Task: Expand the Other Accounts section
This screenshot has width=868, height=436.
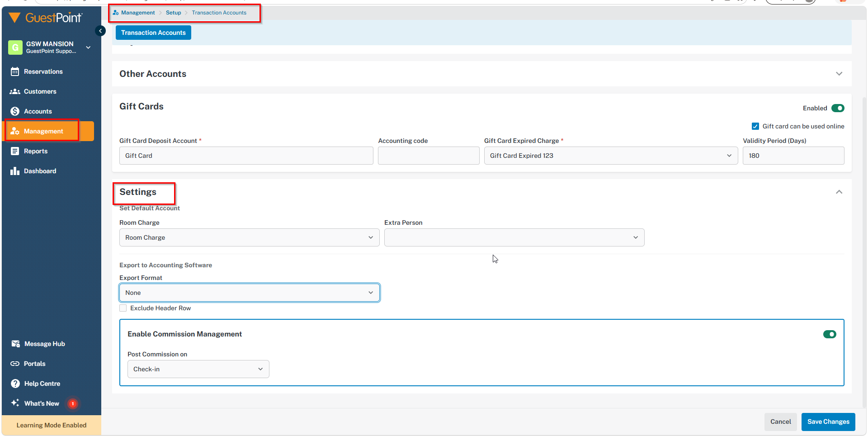Action: click(x=839, y=74)
